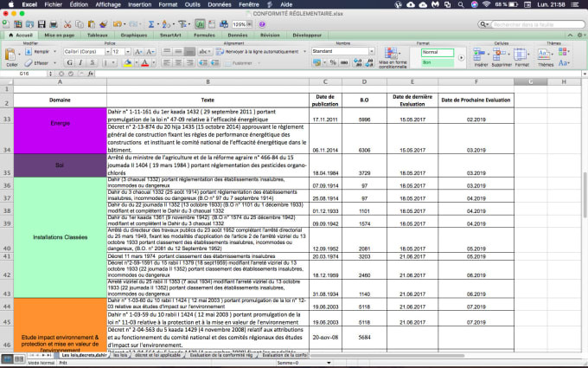This screenshot has width=588, height=368.
Task: Toggle center text alignment button
Action: pos(178,62)
